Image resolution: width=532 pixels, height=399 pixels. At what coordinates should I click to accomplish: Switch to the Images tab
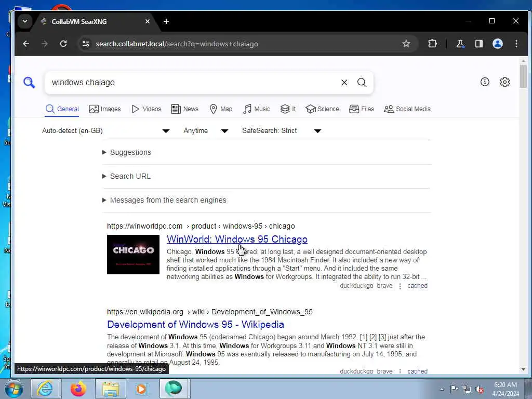click(x=104, y=109)
